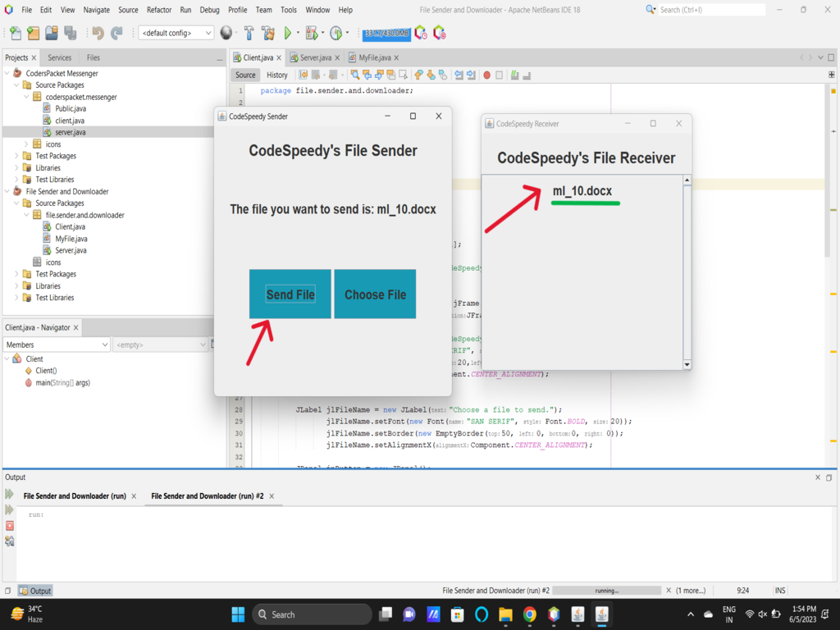Select MyFile.java in Projects tree
Image resolution: width=840 pixels, height=630 pixels.
click(71, 239)
